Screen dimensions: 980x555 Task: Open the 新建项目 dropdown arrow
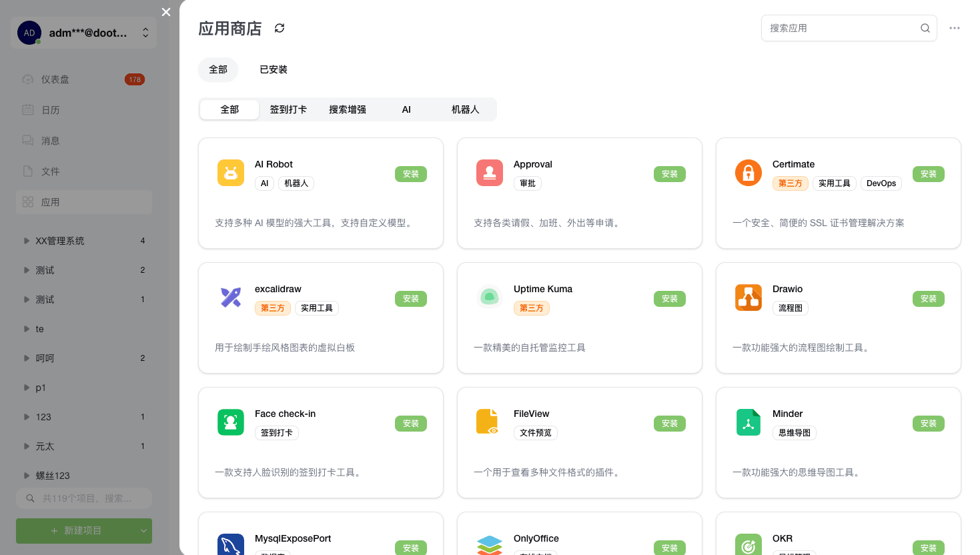143,531
